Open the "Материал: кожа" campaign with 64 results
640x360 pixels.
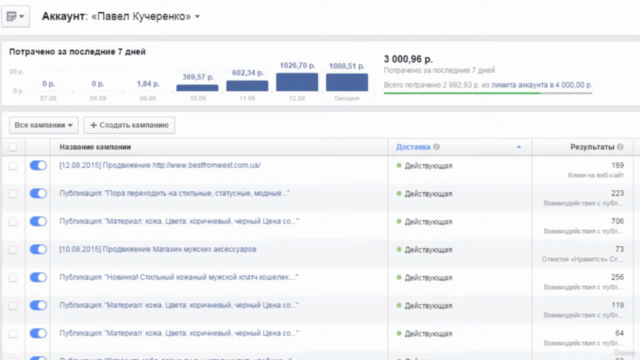pyautogui.click(x=179, y=333)
